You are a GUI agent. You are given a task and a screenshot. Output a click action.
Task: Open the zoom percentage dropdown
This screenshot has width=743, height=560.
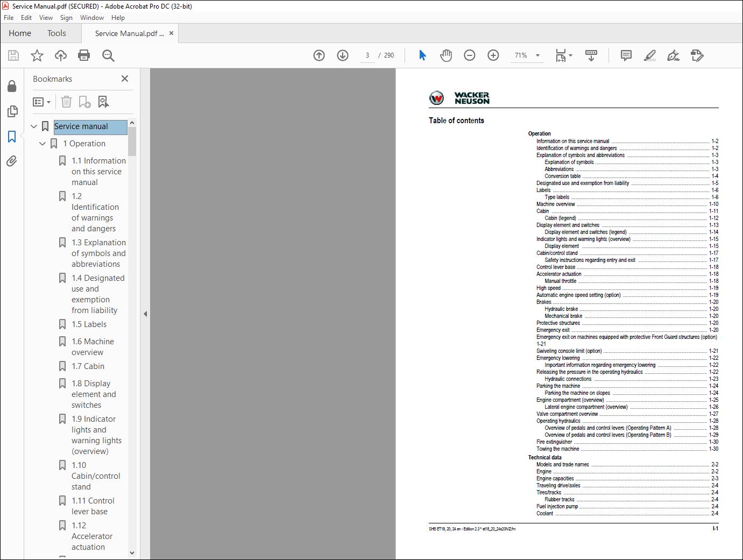tap(537, 55)
